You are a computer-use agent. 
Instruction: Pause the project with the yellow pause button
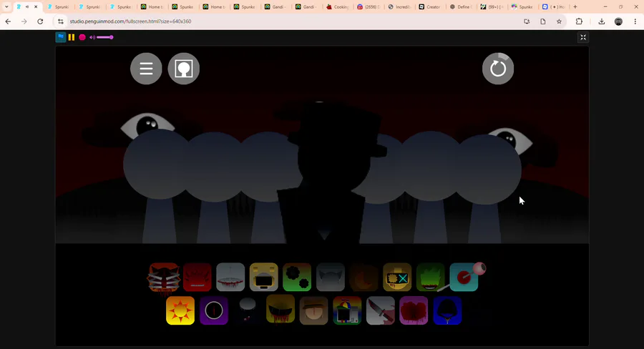tap(72, 37)
